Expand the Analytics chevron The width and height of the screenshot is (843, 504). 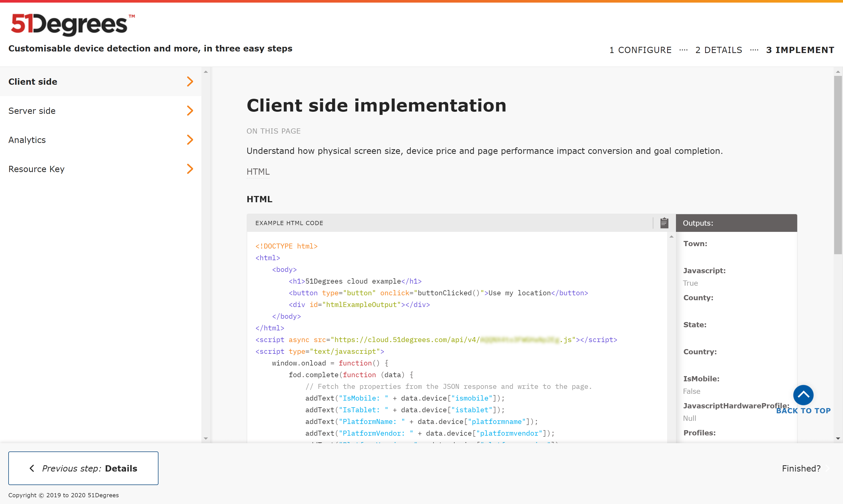pyautogui.click(x=190, y=140)
